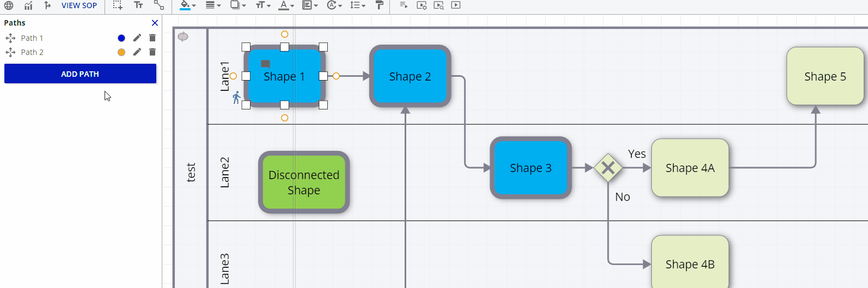
Task: Open the chart analytics icon
Action: tap(28, 5)
